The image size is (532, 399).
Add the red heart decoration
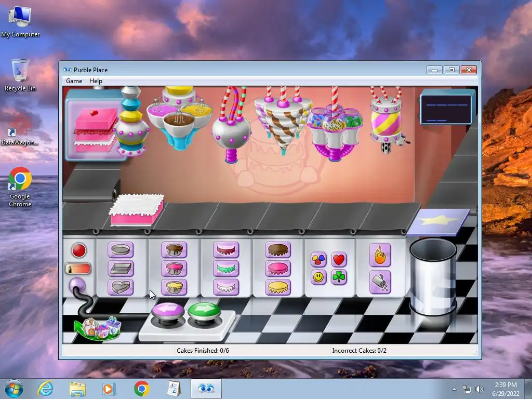(x=339, y=260)
